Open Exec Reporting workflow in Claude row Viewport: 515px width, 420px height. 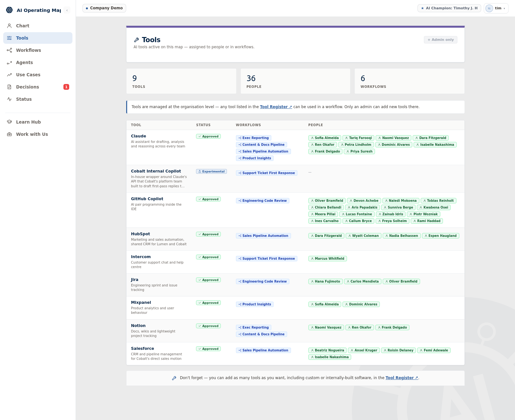pos(254,138)
